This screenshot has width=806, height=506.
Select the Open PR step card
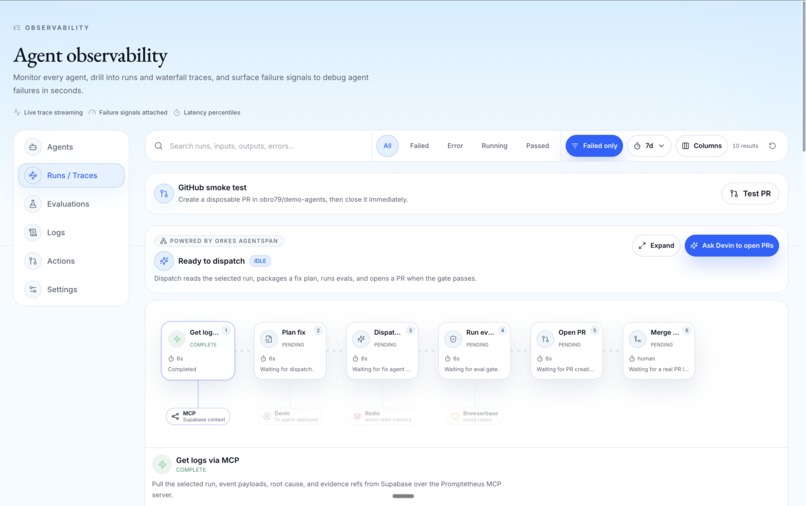[566, 351]
